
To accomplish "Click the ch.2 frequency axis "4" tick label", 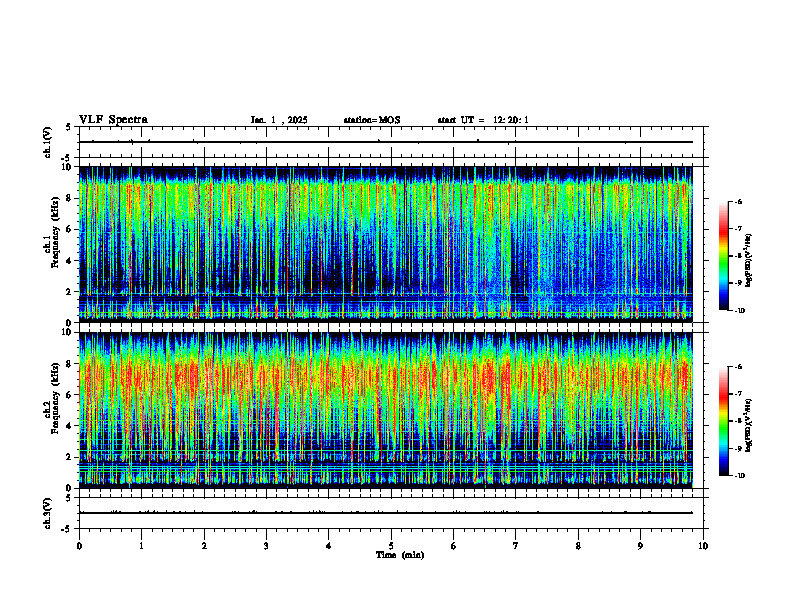I will [x=70, y=426].
